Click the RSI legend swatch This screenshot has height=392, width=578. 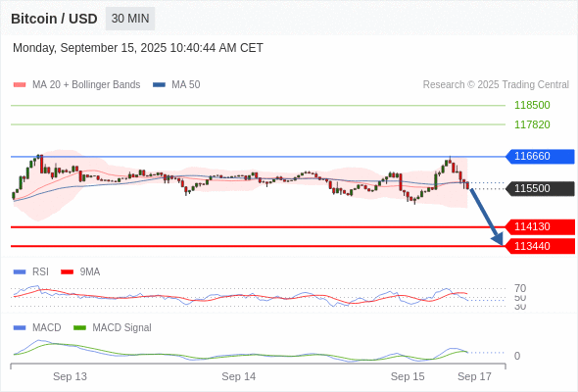(20, 272)
